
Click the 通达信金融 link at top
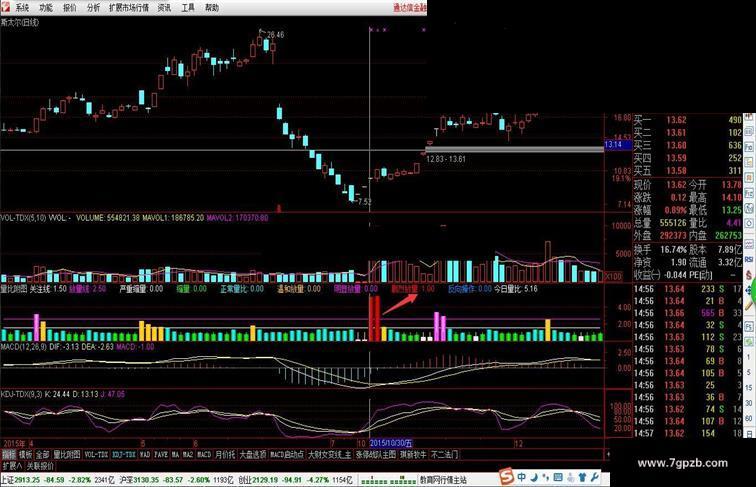point(410,7)
